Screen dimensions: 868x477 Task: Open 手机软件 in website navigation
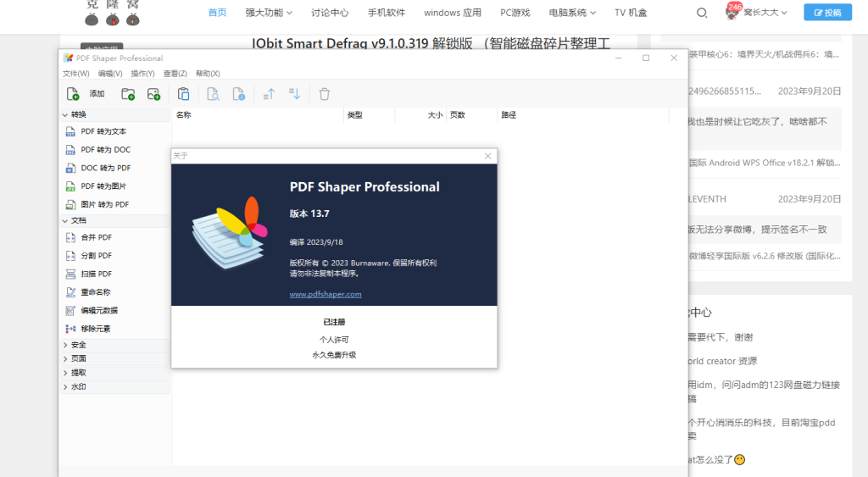[387, 13]
